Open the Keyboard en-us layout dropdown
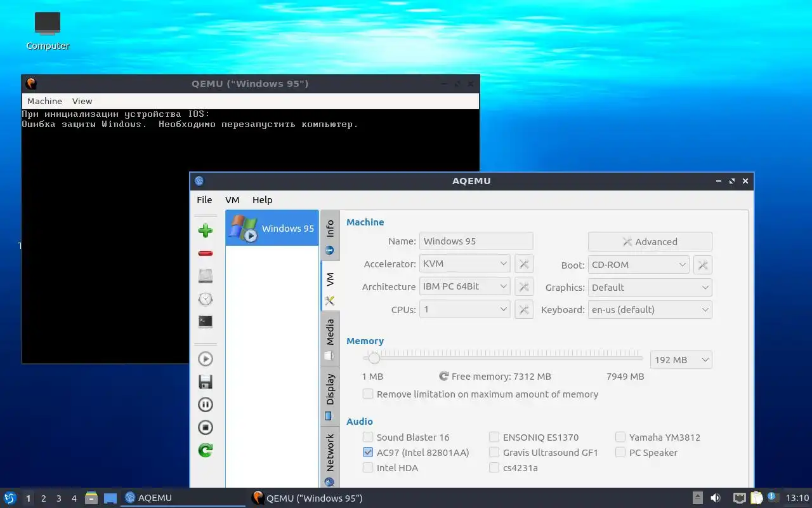 650,310
